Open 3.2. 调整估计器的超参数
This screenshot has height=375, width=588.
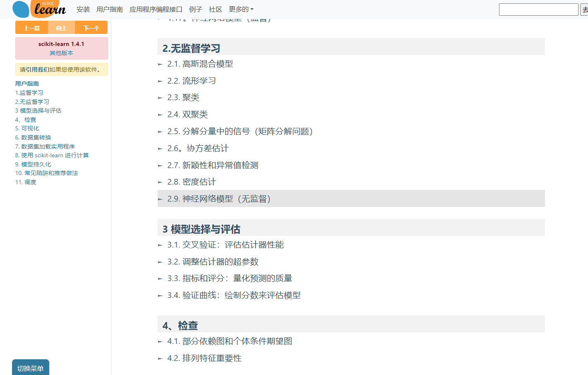coord(213,262)
